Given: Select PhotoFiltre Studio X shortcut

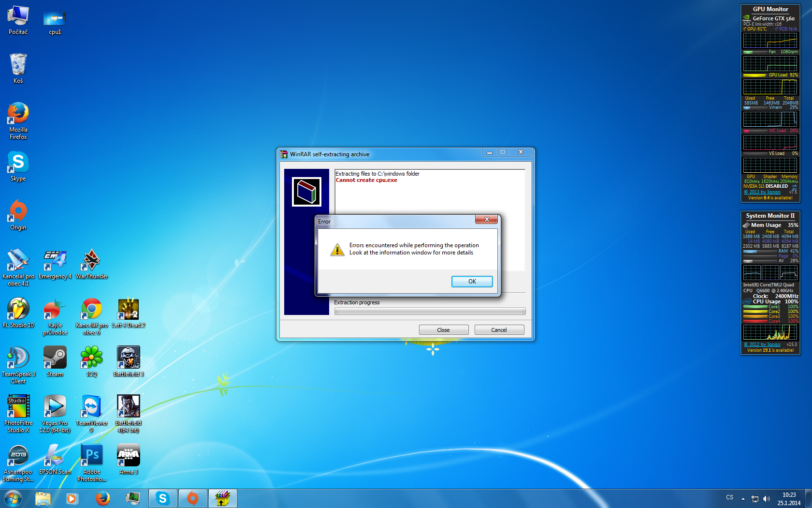Looking at the screenshot, I should [18, 414].
